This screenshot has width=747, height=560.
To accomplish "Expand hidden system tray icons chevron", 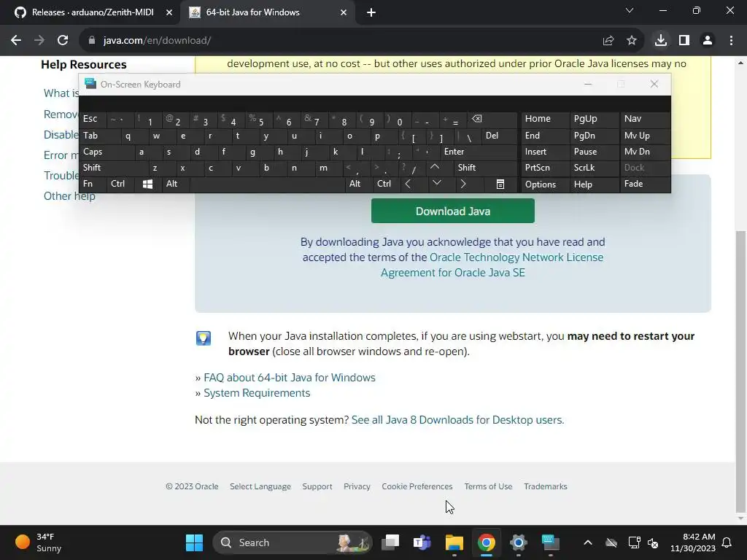I will (x=588, y=542).
